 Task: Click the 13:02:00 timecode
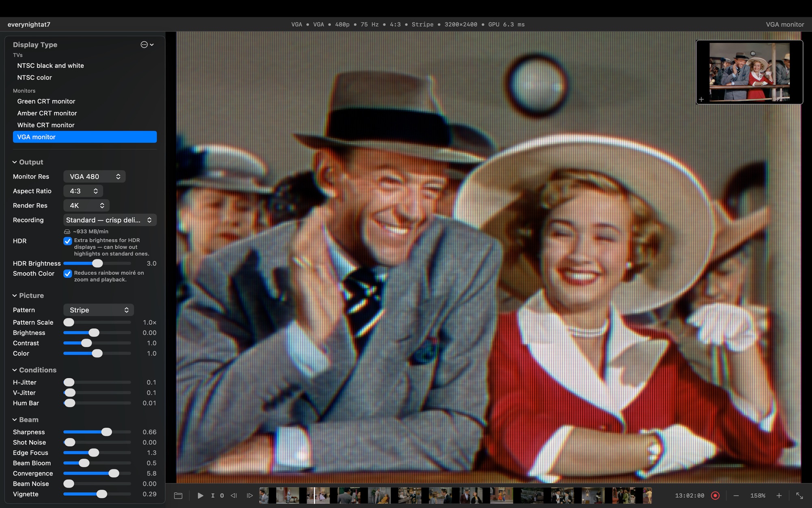pos(689,496)
